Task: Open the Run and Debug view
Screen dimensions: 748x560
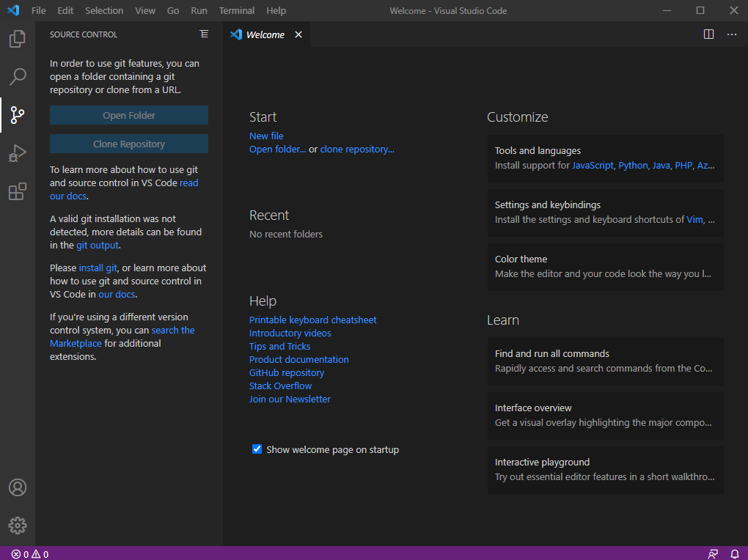Action: click(x=18, y=153)
